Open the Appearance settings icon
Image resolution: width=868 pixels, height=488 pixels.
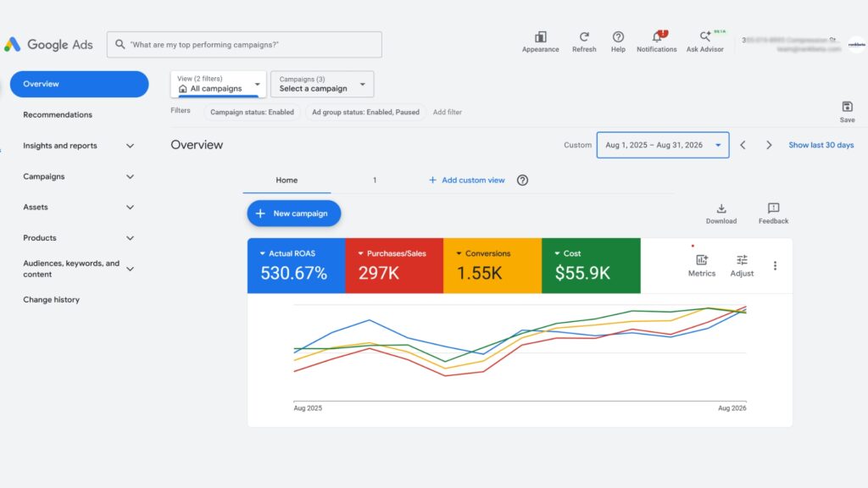pos(540,37)
